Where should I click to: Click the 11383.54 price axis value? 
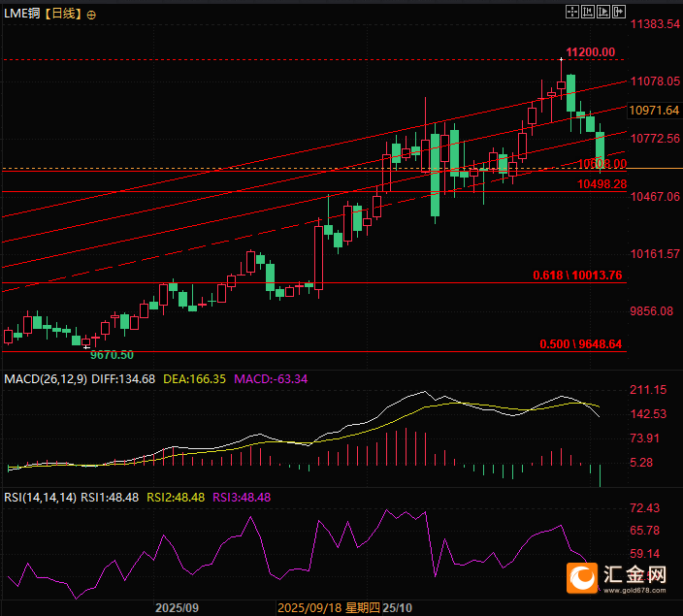click(655, 24)
